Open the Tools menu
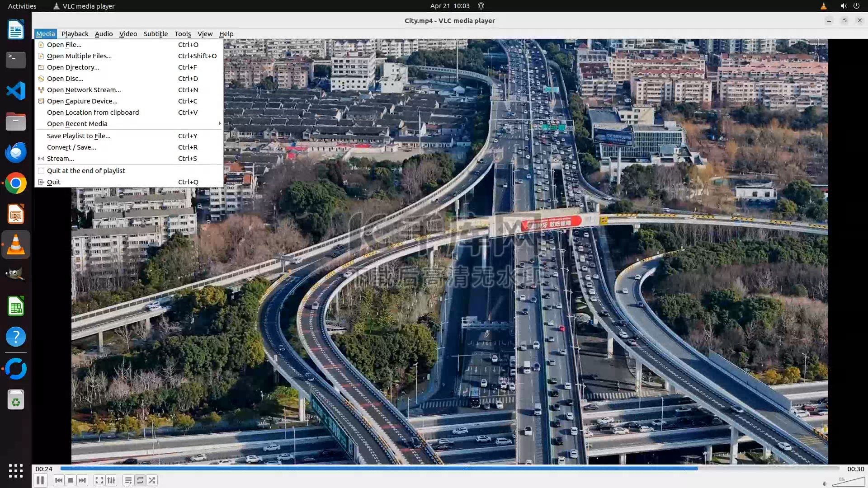The image size is (868, 488). (183, 34)
